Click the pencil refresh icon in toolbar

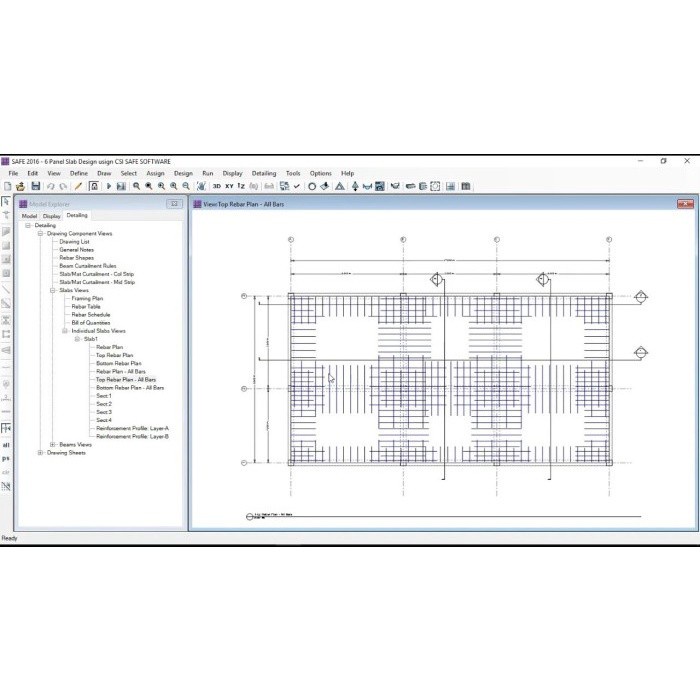[78, 186]
